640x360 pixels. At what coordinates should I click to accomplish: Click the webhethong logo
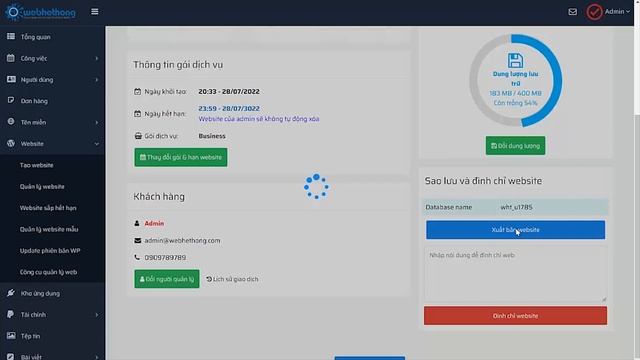[x=40, y=12]
